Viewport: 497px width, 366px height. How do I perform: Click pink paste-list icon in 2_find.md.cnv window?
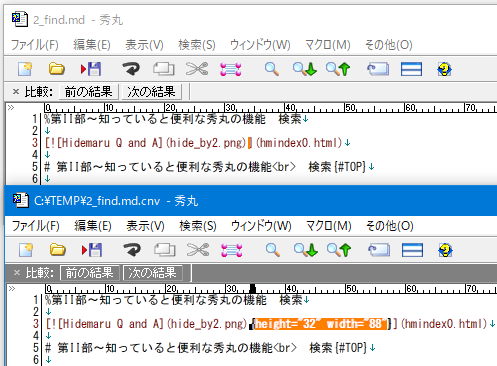click(x=232, y=250)
